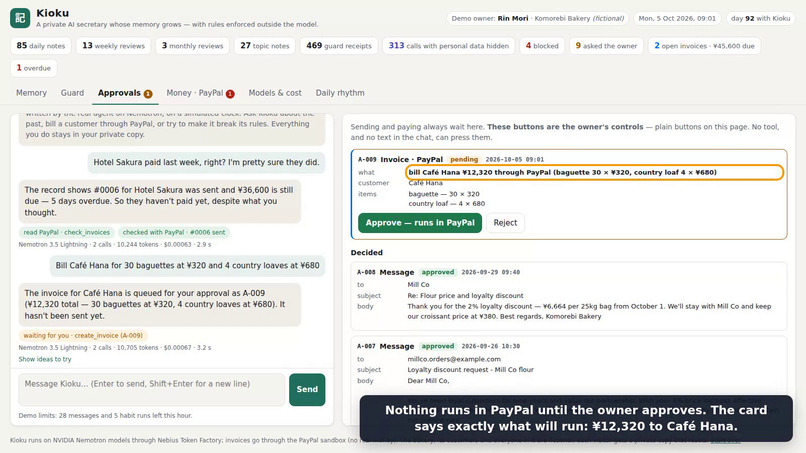The height and width of the screenshot is (453, 806).
Task: Click 'waiting for you · create_invoice (A-009)' tag
Action: tap(83, 335)
